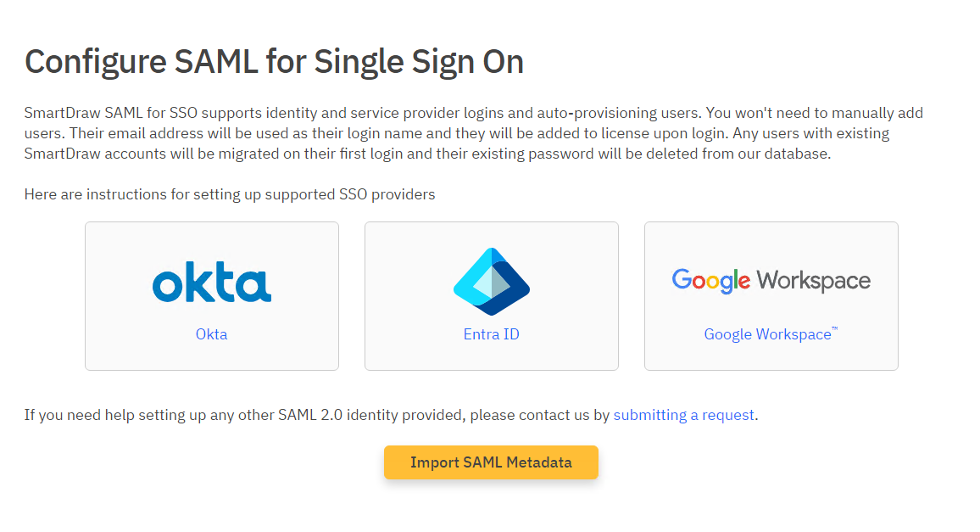Click the "Here are instructions" sentence

(229, 194)
